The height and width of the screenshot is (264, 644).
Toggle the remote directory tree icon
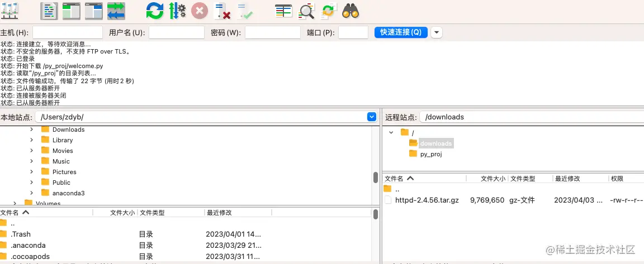[x=94, y=11]
